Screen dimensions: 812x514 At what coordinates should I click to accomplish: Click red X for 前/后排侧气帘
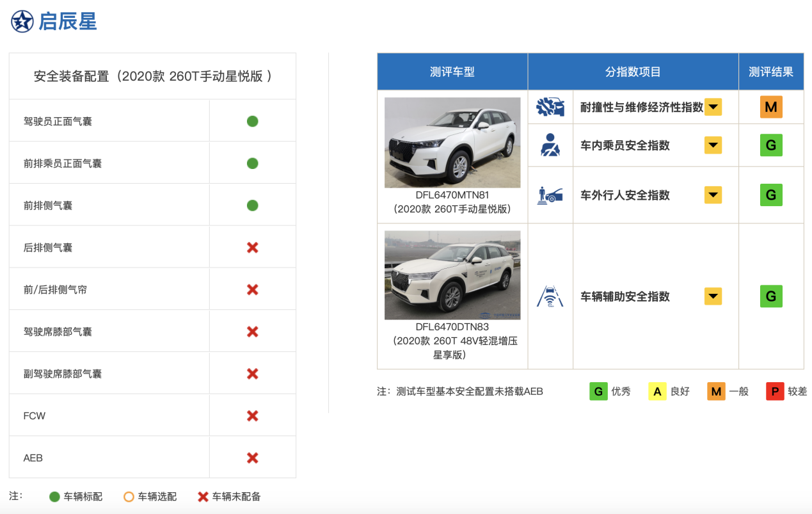252,289
